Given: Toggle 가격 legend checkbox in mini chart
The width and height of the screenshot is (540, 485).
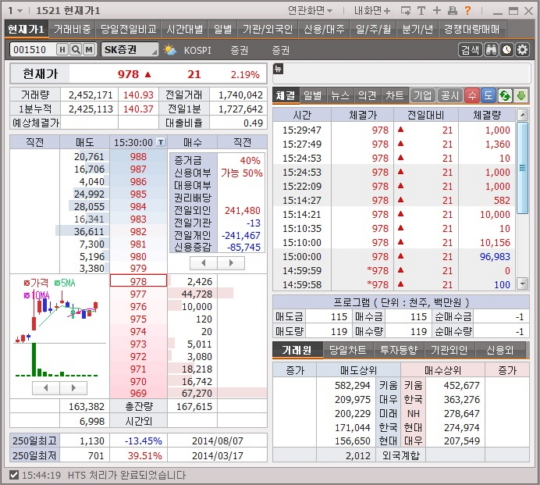Looking at the screenshot, I should [27, 283].
